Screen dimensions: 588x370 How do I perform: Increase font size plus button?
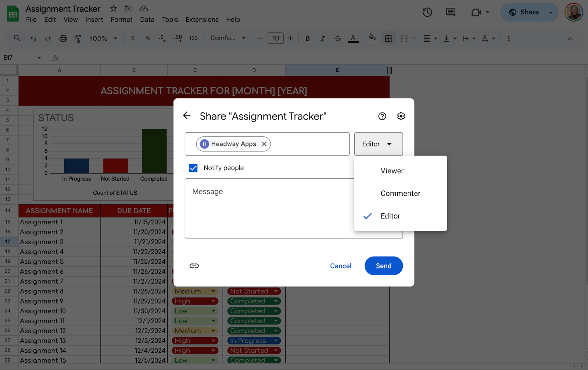pyautogui.click(x=290, y=38)
